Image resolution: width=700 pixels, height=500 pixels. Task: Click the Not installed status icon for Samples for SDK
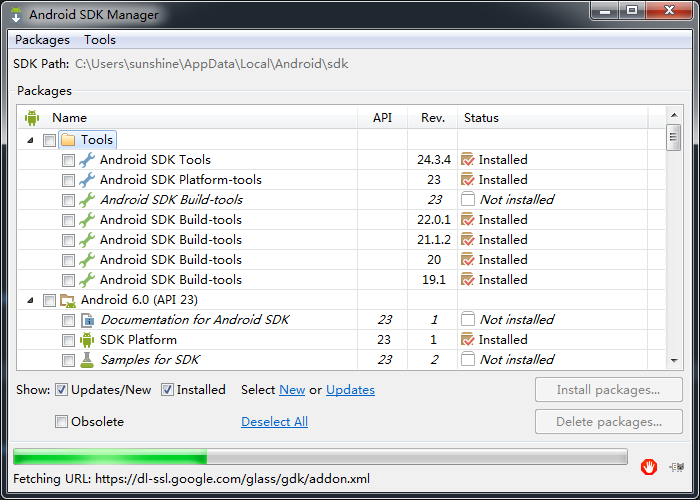click(x=467, y=359)
